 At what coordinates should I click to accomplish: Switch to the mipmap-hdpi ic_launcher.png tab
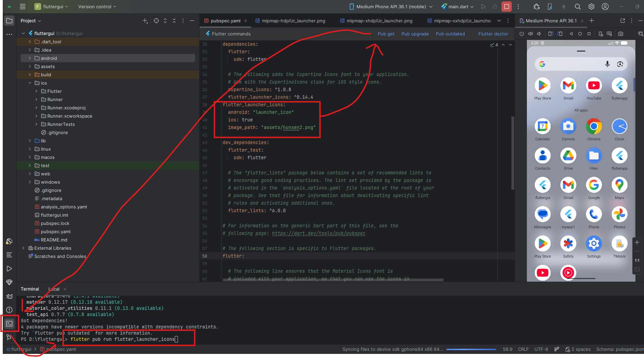[293, 21]
